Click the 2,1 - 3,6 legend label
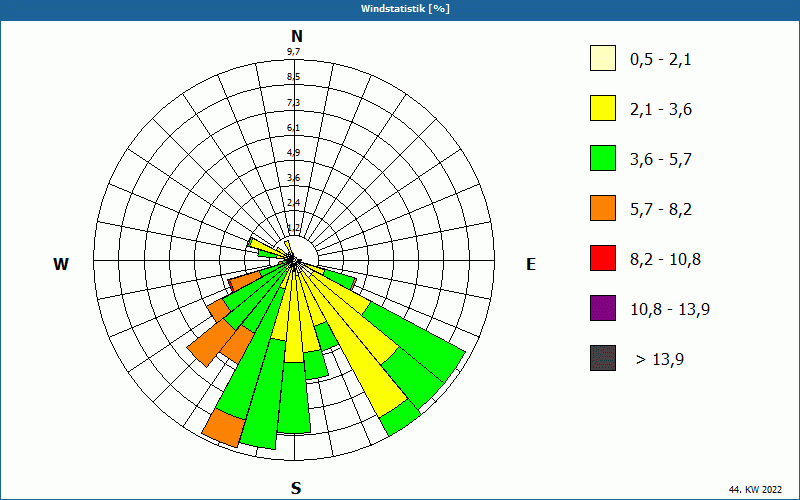 pos(661,110)
